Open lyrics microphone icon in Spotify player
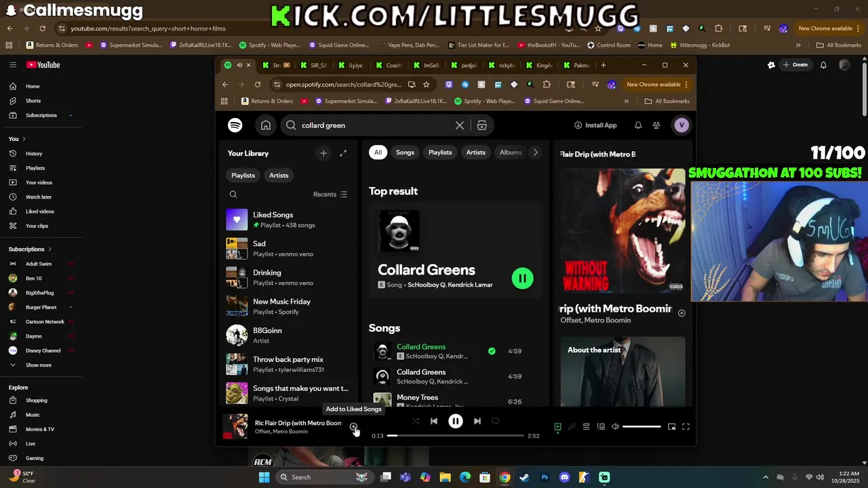868x488 pixels. 572,426
